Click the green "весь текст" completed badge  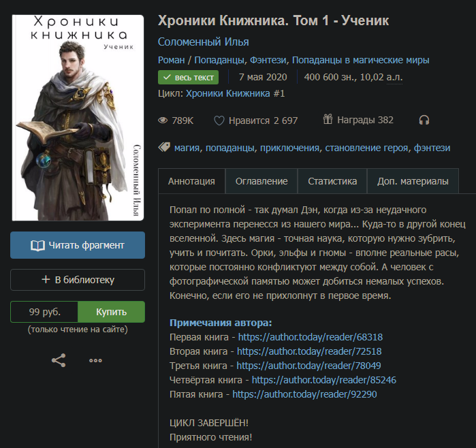point(188,78)
